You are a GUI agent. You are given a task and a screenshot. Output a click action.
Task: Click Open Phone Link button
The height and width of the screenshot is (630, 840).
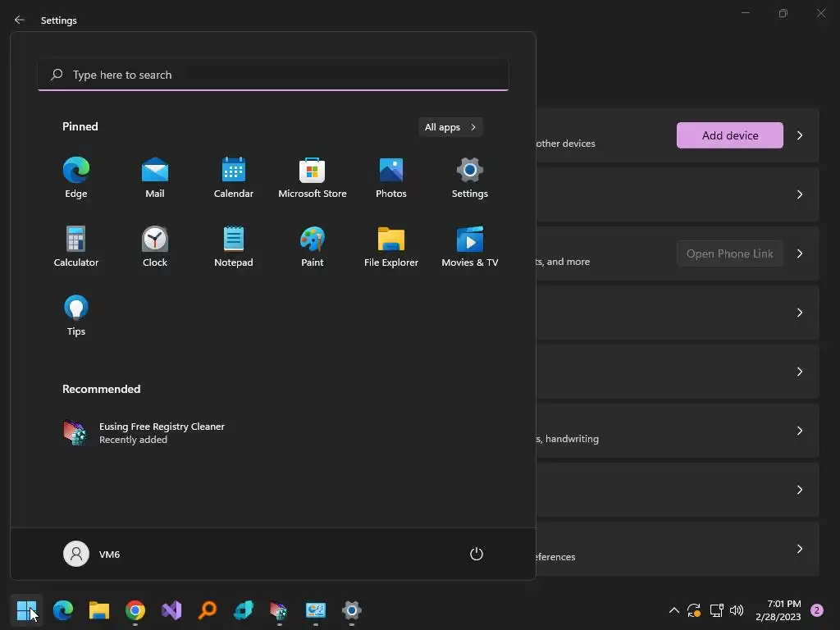point(729,253)
